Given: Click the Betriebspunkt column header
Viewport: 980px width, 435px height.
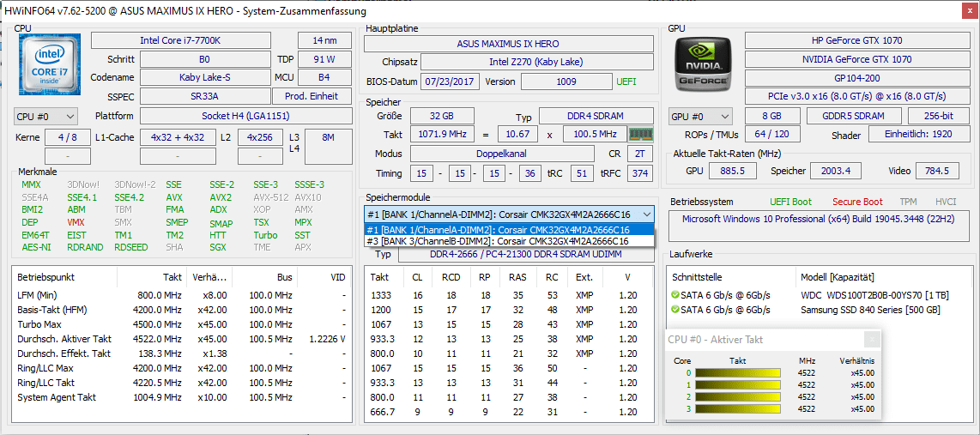Looking at the screenshot, I should 64,277.
